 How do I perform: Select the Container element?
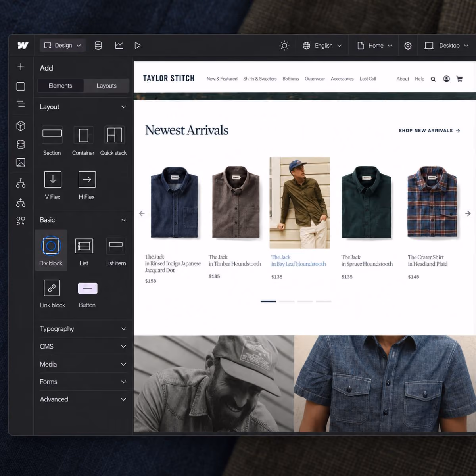(x=83, y=141)
